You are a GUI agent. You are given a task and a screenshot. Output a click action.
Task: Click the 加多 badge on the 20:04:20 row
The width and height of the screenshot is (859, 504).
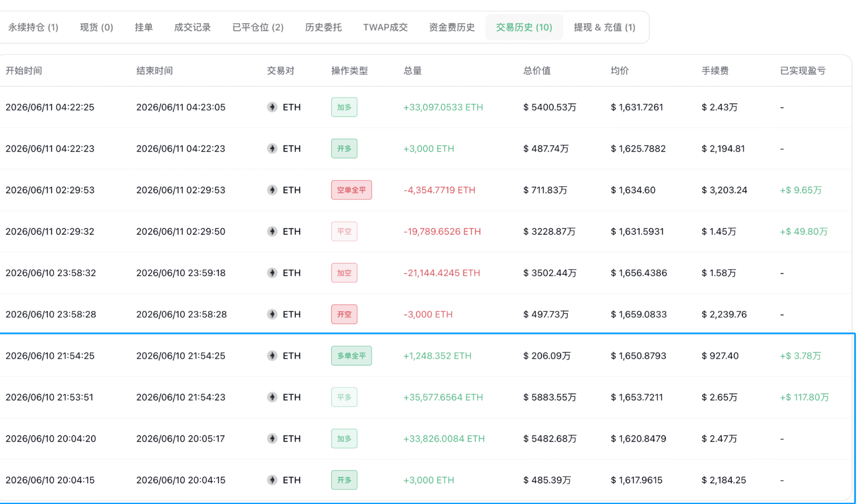(344, 439)
